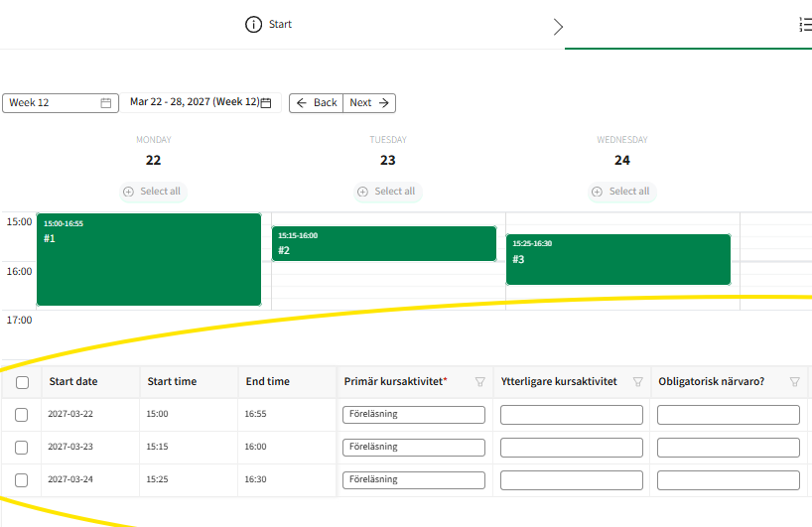Select the Week 12 input field
This screenshot has width=812, height=527.
coord(61,103)
